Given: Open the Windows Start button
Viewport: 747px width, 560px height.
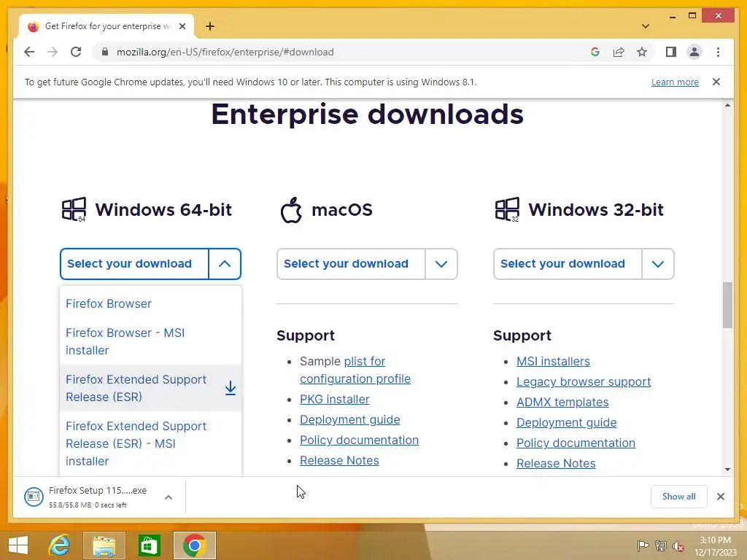Looking at the screenshot, I should click(18, 545).
